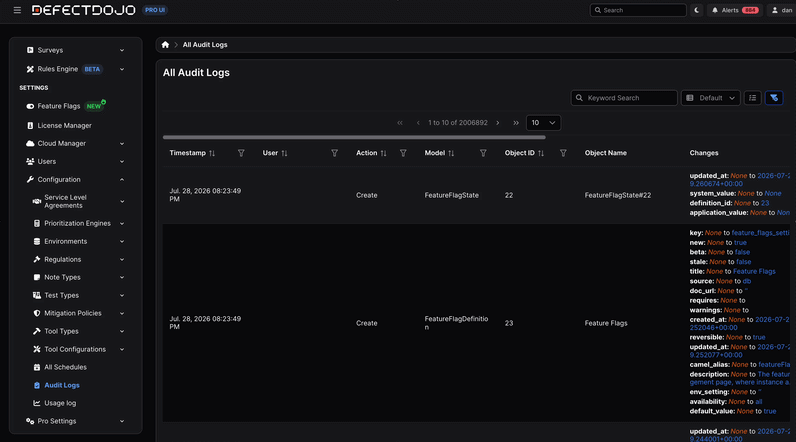Expand the Environments submenu
This screenshot has height=442, width=796.
tap(79, 242)
